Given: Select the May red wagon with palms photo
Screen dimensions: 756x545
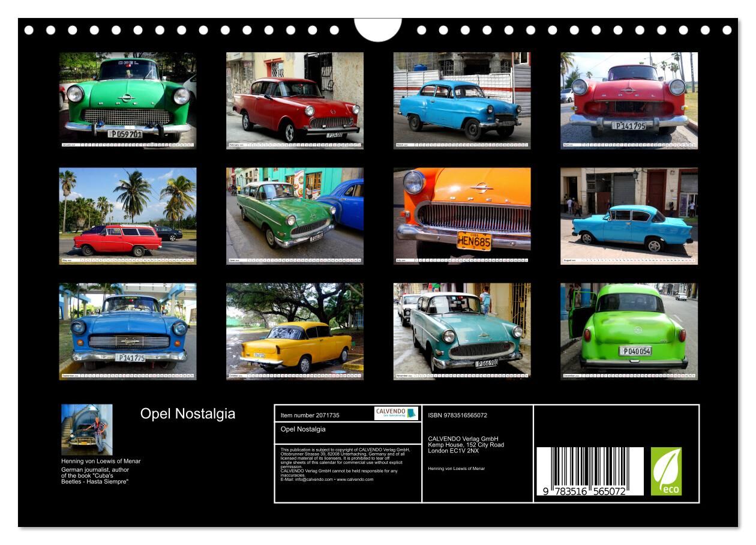Looking at the screenshot, I should pyautogui.click(x=128, y=213).
